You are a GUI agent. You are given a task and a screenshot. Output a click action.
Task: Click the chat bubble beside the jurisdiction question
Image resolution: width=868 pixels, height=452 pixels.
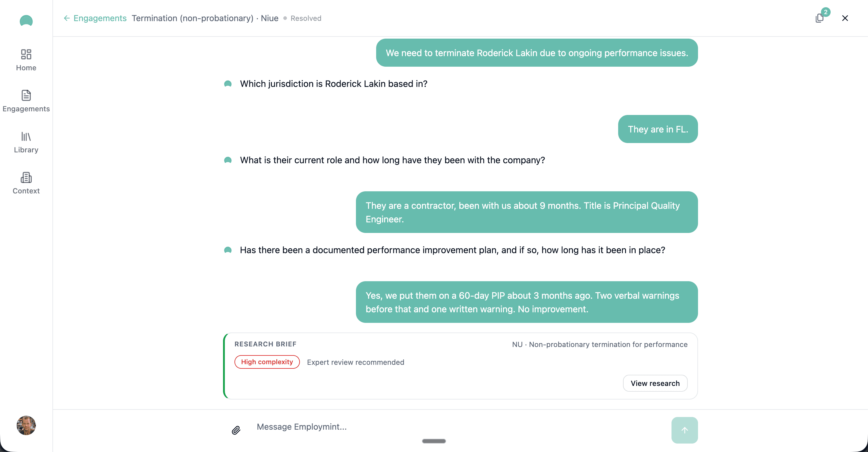(228, 84)
